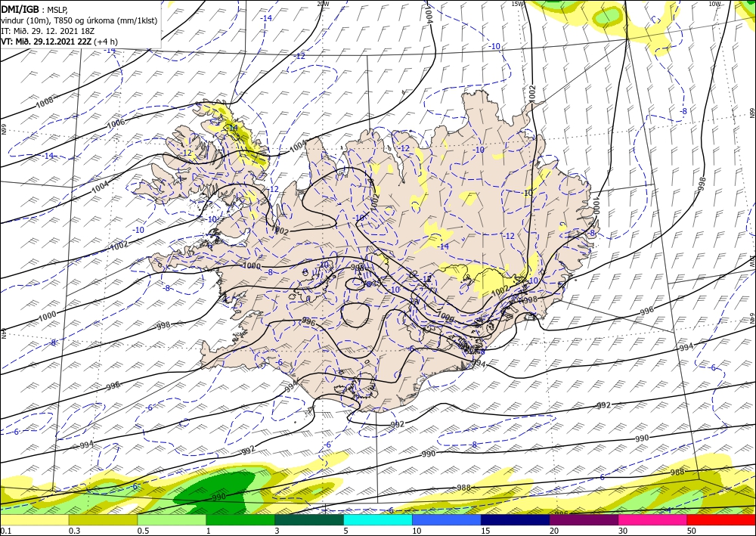Click the legend value "0.5"
756x536 pixels.
click(x=143, y=531)
